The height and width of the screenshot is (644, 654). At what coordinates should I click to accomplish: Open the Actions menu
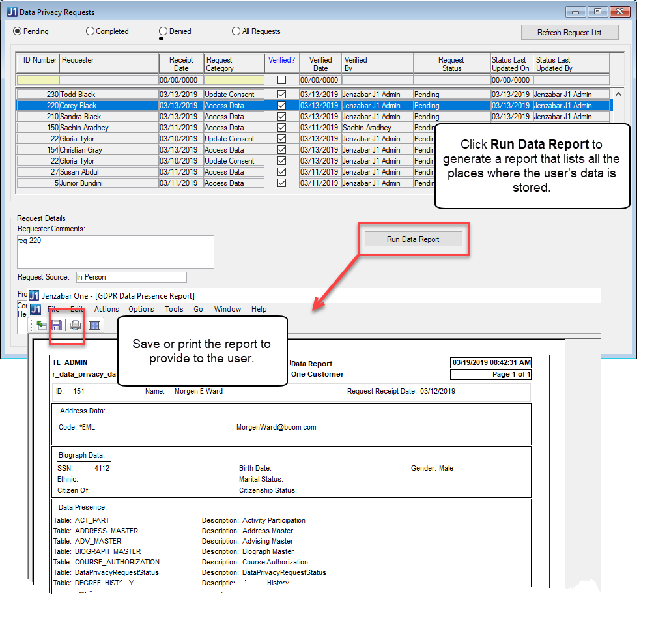[106, 309]
